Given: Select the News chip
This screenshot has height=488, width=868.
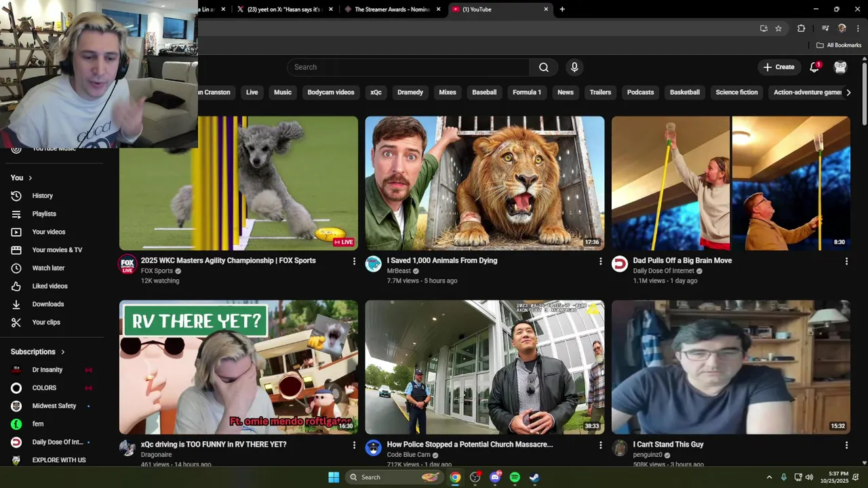Looking at the screenshot, I should pos(566,92).
